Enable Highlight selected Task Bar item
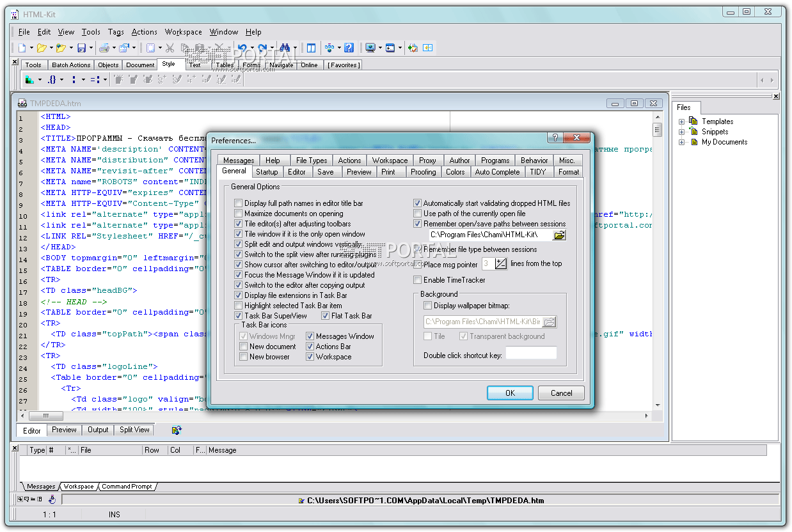Screen dimensions: 792x532 tap(239, 306)
